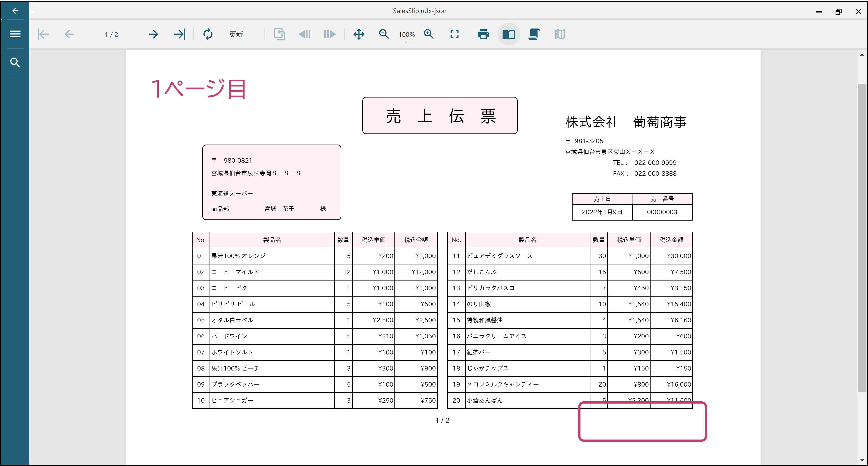Print the report

pyautogui.click(x=483, y=34)
